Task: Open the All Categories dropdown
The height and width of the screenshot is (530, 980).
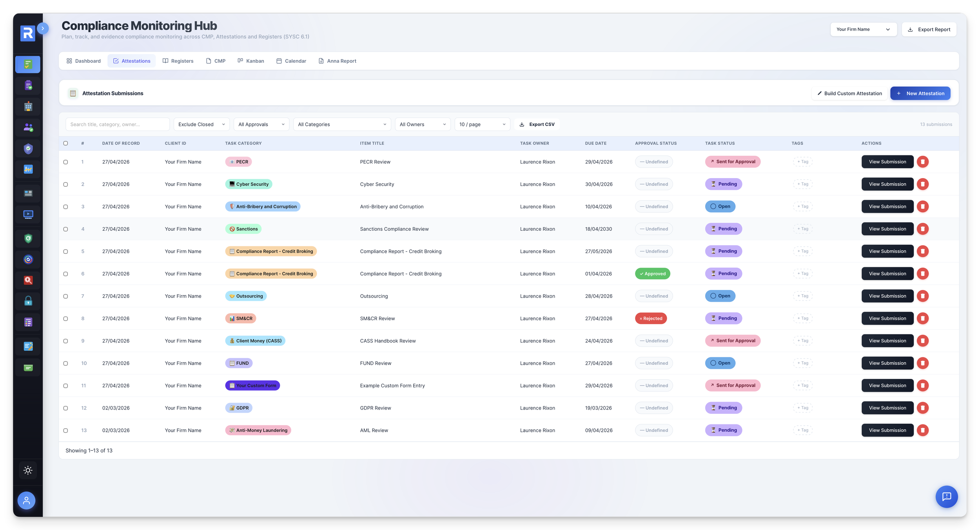Action: point(341,124)
